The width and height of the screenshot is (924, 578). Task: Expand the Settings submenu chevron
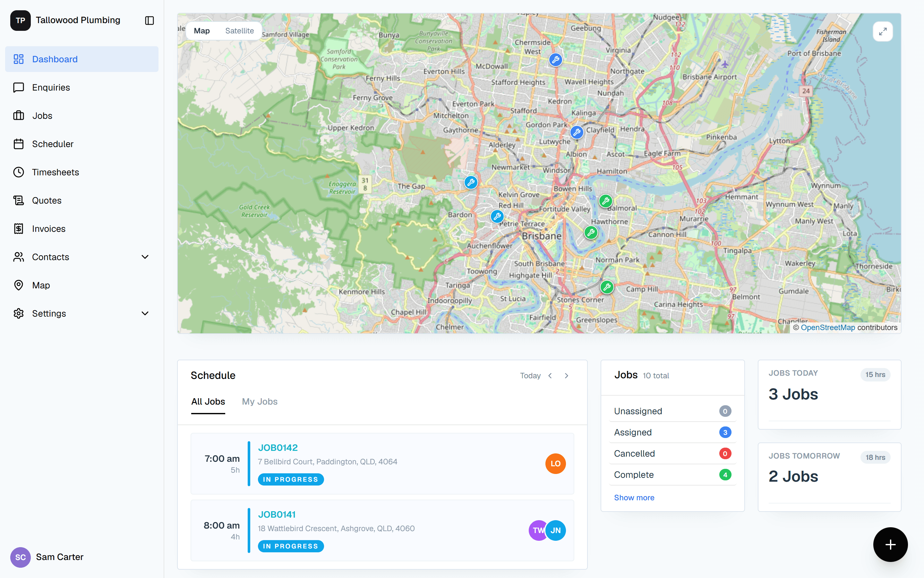[x=145, y=313]
